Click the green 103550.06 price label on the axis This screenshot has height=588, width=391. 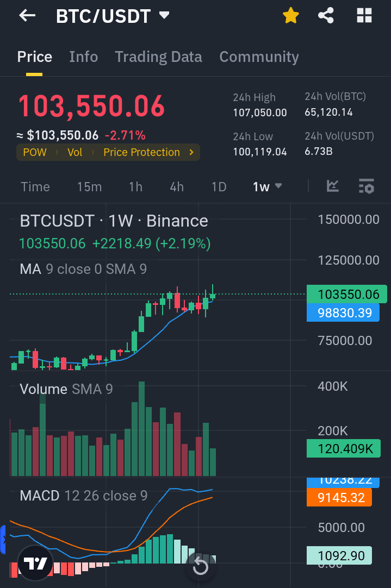(348, 295)
